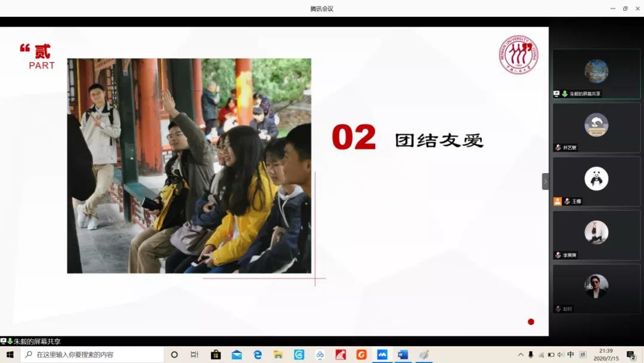Screen dimensions: 644x363
Task: Click the Renmin University logo on slide
Action: pyautogui.click(x=518, y=55)
